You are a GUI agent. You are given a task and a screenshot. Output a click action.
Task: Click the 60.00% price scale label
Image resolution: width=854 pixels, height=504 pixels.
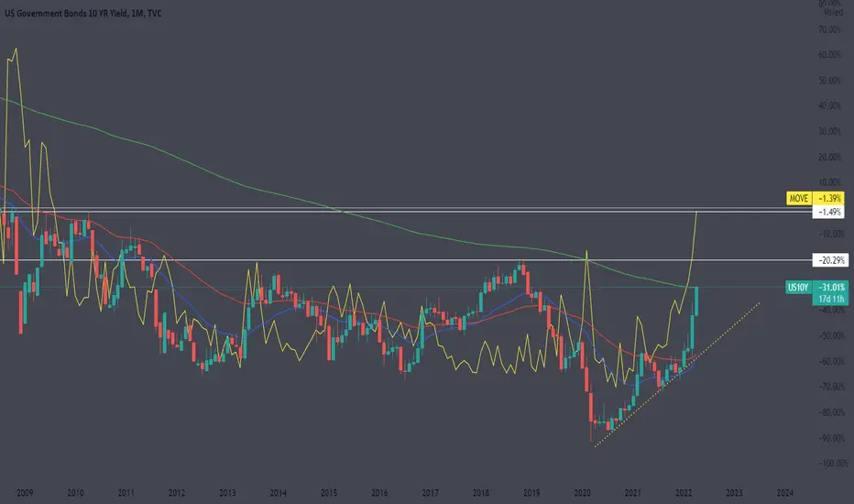[x=829, y=55]
